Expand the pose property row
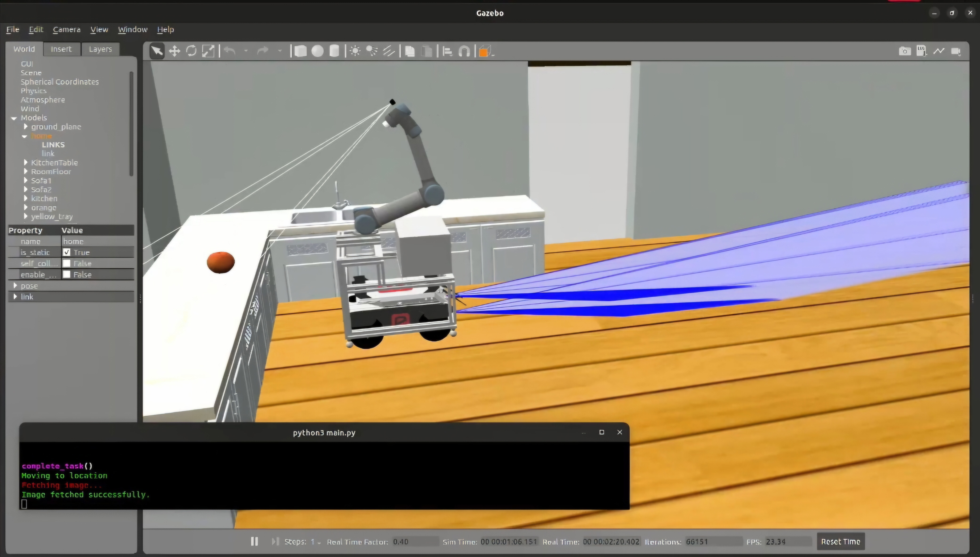980x557 pixels. tap(15, 286)
